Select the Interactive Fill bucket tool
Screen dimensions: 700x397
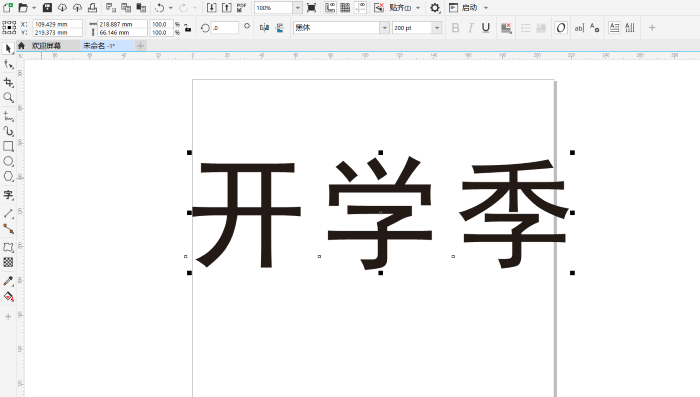tap(8, 297)
